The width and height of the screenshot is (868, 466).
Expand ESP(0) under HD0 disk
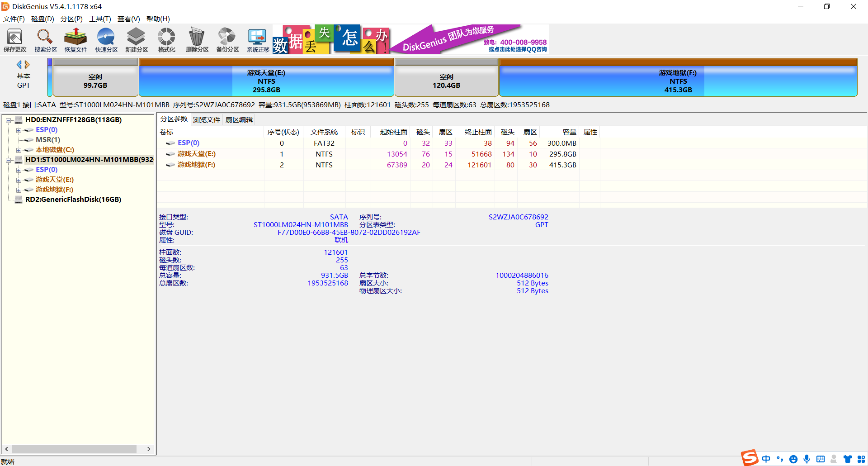pos(19,130)
